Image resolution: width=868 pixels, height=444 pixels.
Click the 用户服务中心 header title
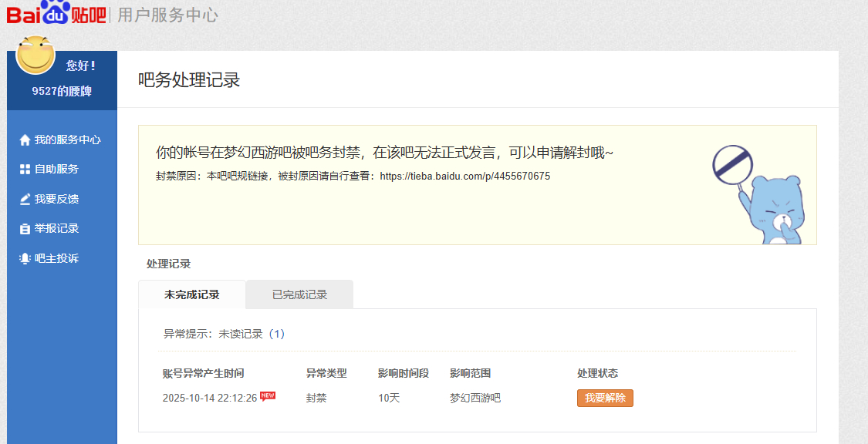point(167,15)
